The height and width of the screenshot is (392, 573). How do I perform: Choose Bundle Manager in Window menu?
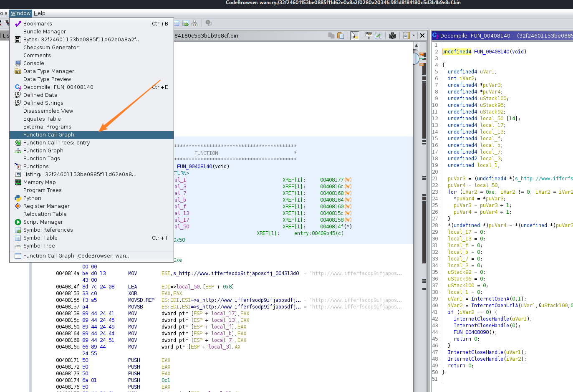[91, 32]
